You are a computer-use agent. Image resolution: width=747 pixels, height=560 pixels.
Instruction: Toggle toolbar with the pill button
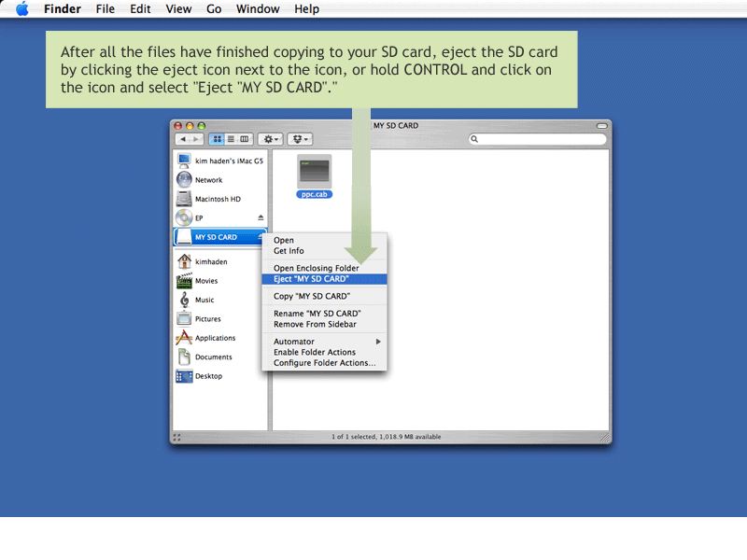[x=601, y=126]
